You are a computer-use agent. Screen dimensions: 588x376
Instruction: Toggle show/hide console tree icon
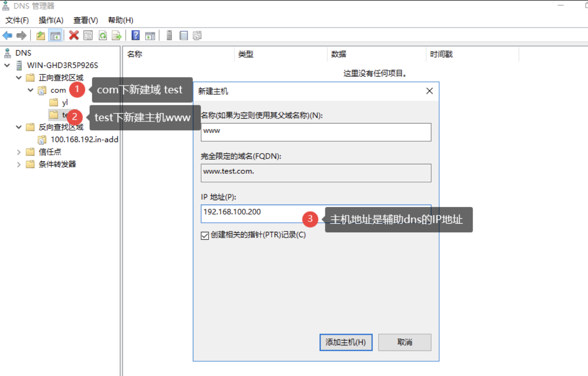click(x=55, y=35)
